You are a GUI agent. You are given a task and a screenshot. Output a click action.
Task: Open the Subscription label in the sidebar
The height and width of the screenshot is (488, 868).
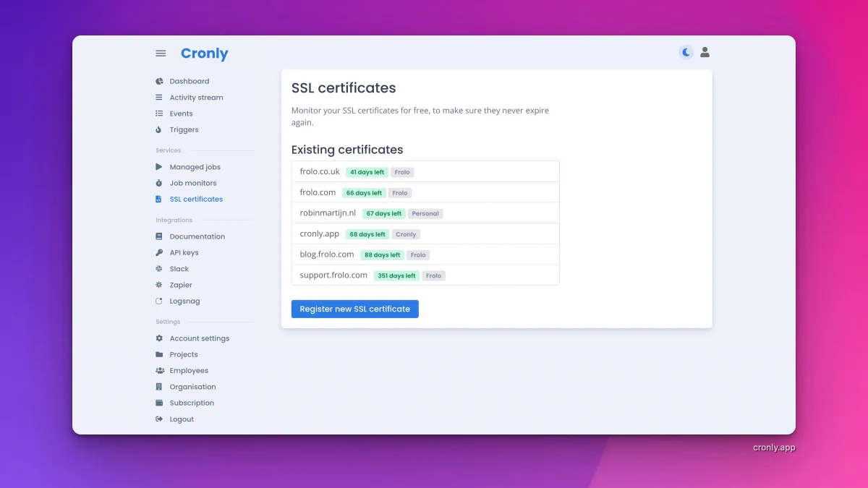[x=192, y=403]
